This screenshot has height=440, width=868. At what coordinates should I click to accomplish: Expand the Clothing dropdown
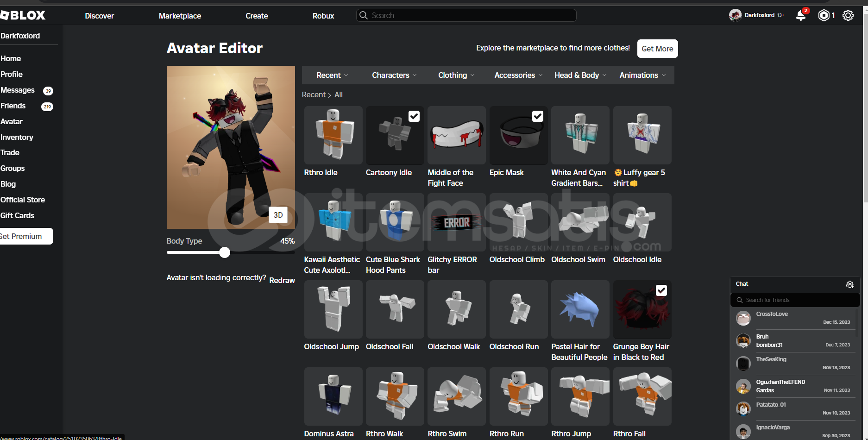click(x=456, y=75)
